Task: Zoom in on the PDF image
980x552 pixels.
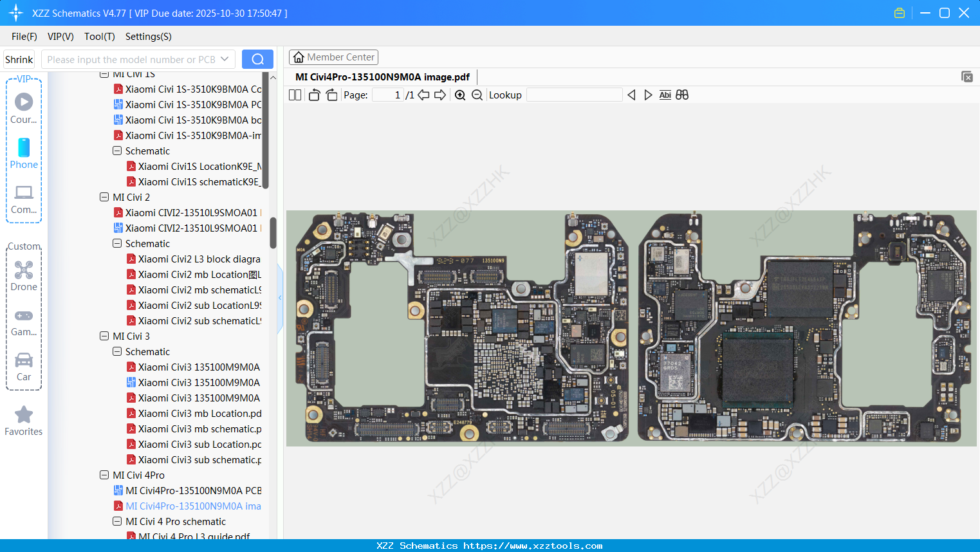Action: 460,95
